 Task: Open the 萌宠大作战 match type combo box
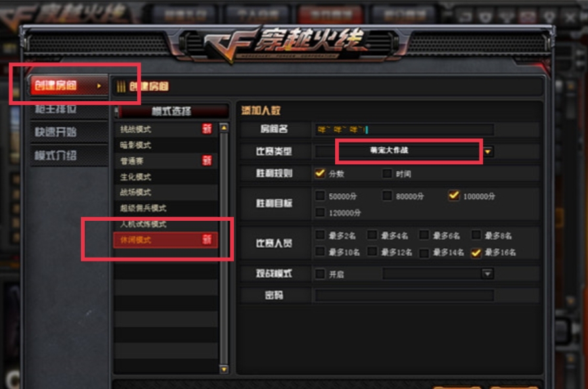pos(404,151)
